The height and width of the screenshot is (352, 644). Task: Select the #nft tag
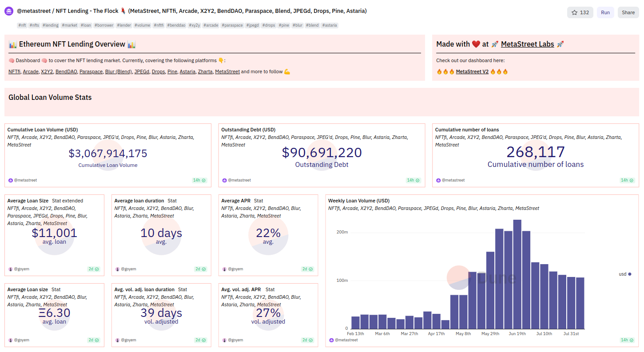tap(22, 25)
